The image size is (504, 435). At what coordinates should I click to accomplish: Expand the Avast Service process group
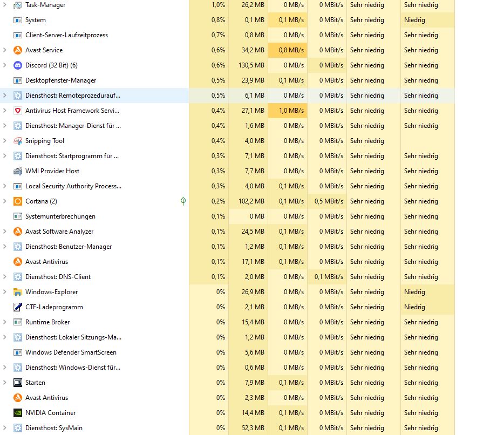(x=4, y=50)
